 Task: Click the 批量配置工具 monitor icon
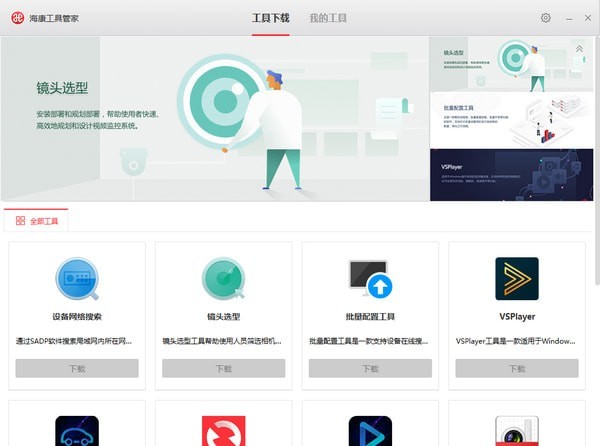coord(370,279)
